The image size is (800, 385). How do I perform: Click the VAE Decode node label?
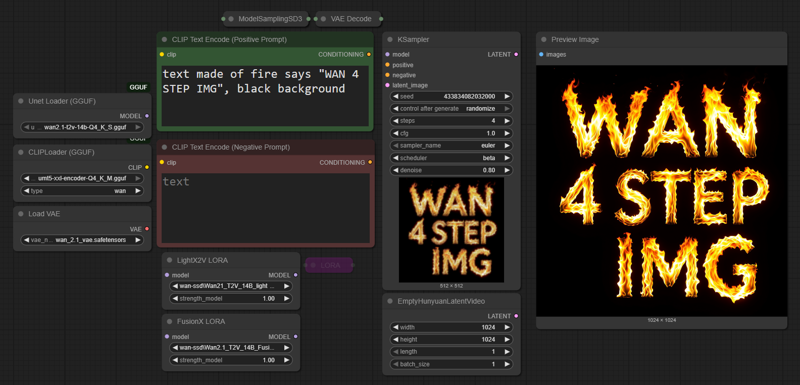click(x=351, y=19)
